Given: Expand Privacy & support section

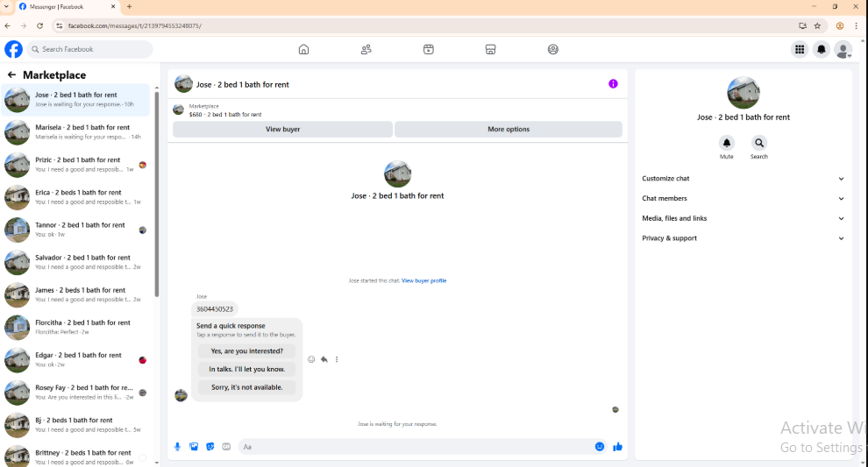Looking at the screenshot, I should point(743,238).
